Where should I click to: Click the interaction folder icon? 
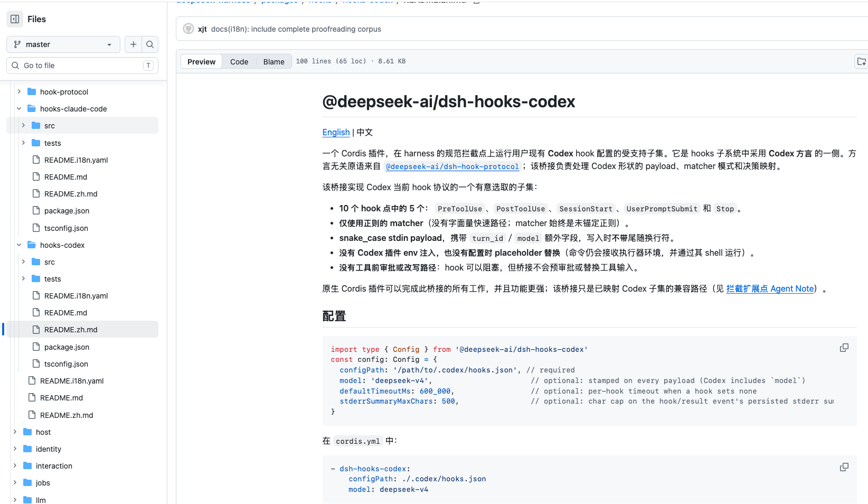click(27, 465)
